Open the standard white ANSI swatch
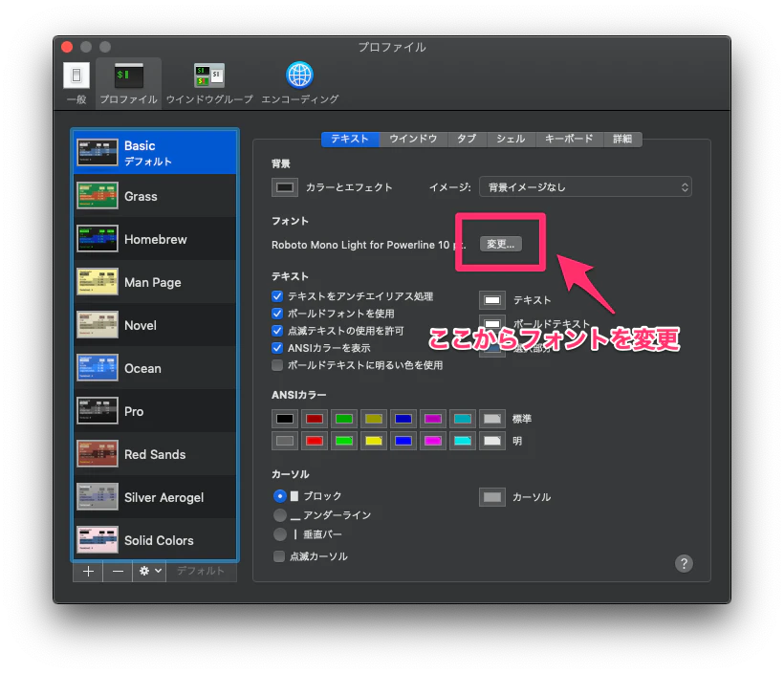The width and height of the screenshot is (784, 674). (492, 419)
